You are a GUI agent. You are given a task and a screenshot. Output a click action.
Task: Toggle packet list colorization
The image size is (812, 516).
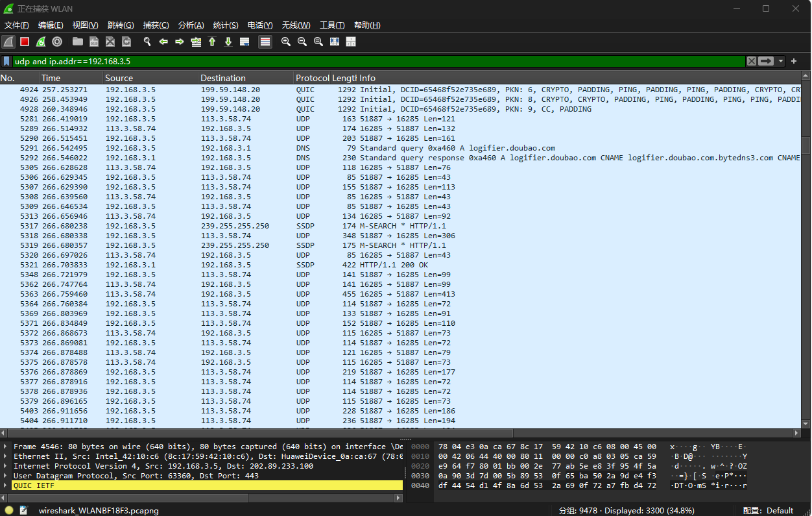pyautogui.click(x=265, y=42)
